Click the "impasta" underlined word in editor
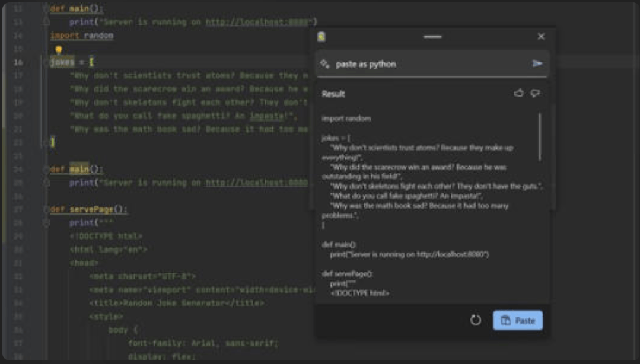This screenshot has height=364, width=640. point(266,116)
